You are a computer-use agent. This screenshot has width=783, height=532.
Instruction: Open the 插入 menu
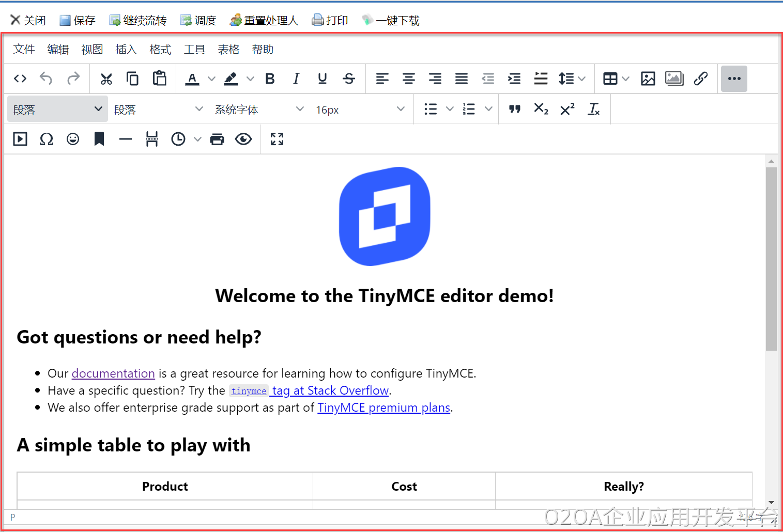click(126, 50)
